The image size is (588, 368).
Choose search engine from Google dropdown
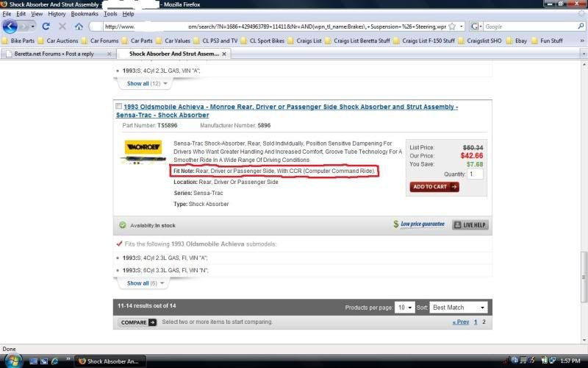[x=476, y=26]
